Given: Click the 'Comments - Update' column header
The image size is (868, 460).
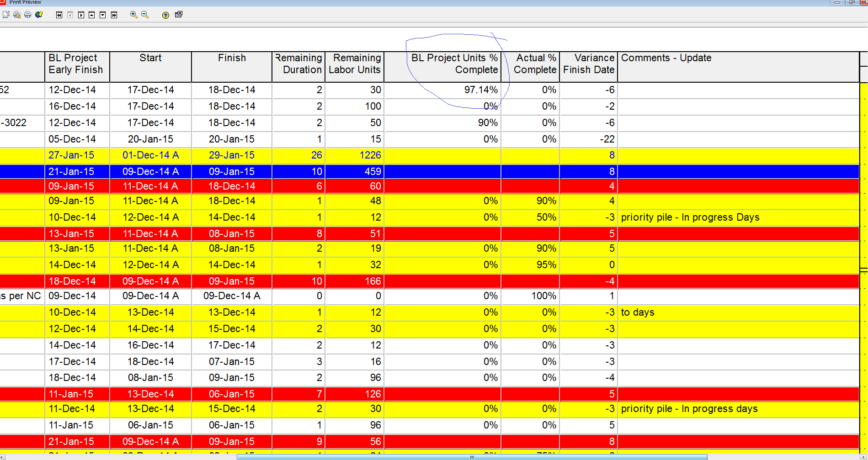Looking at the screenshot, I should 738,67.
